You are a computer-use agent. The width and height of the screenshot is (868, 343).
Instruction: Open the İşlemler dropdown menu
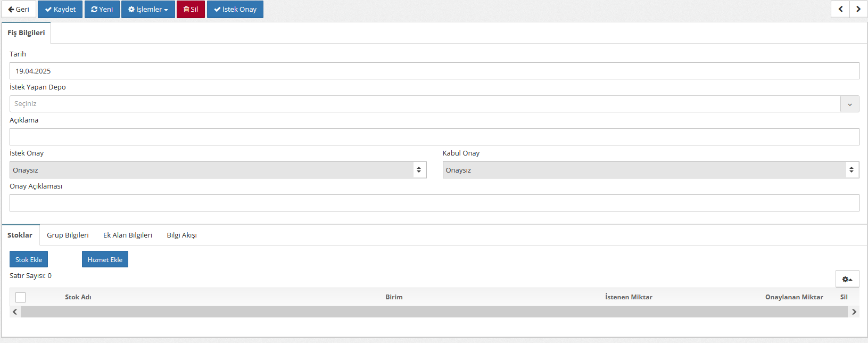(x=148, y=10)
